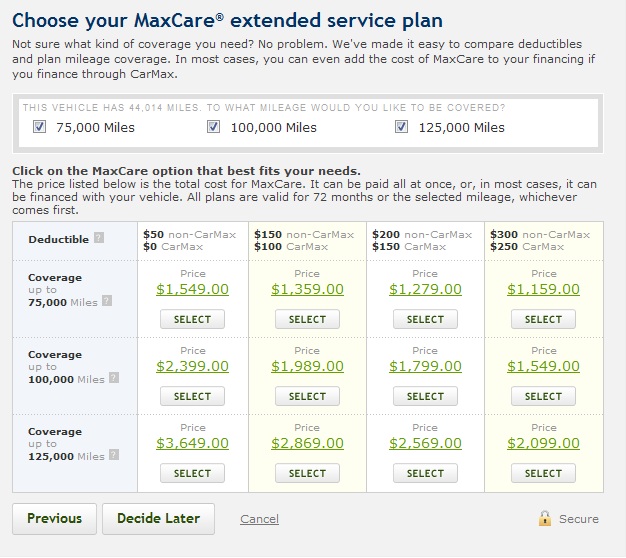Select the $2,099.00 plan
626x558 pixels.
coord(543,473)
